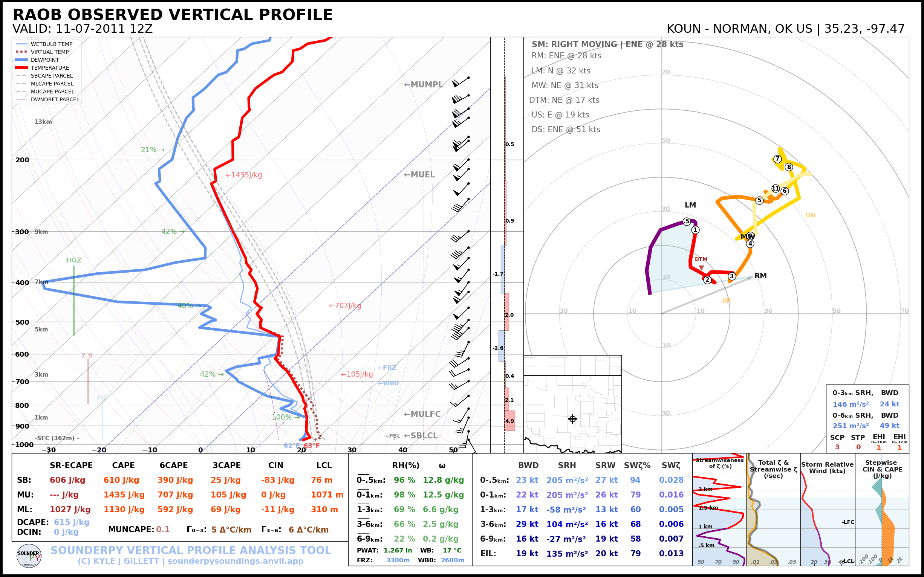Image resolution: width=924 pixels, height=577 pixels.
Task: Click the circled 5 km hodograph marker
Action: point(759,200)
